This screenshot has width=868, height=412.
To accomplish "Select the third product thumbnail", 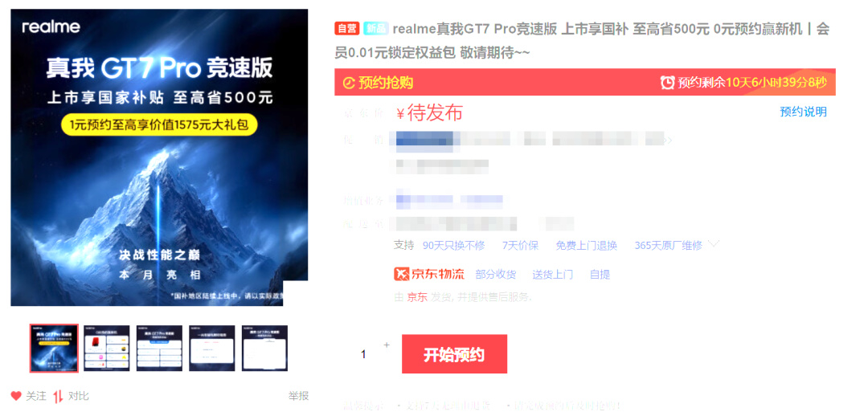I will click(159, 349).
